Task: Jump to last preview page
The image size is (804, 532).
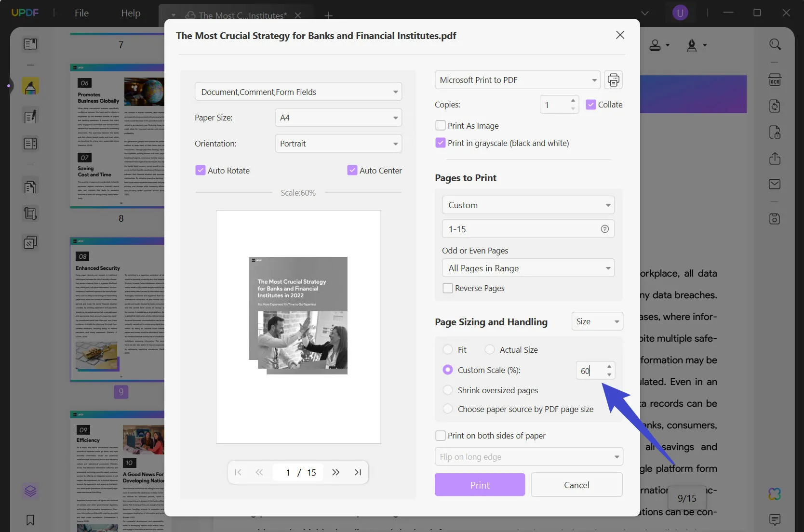Action: [357, 472]
